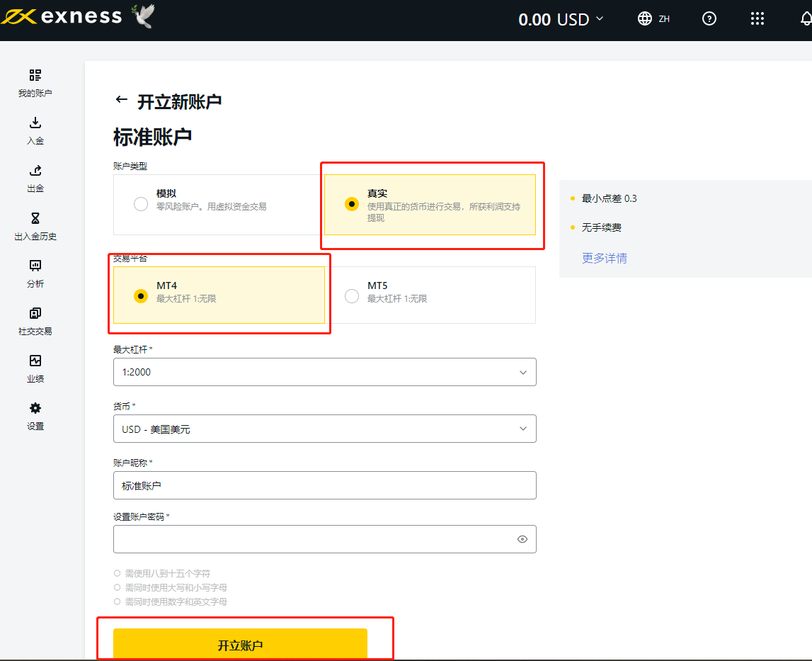Screen dimensions: 812x661
Task: Select the 模拟 demo account radio button
Action: [x=141, y=204]
